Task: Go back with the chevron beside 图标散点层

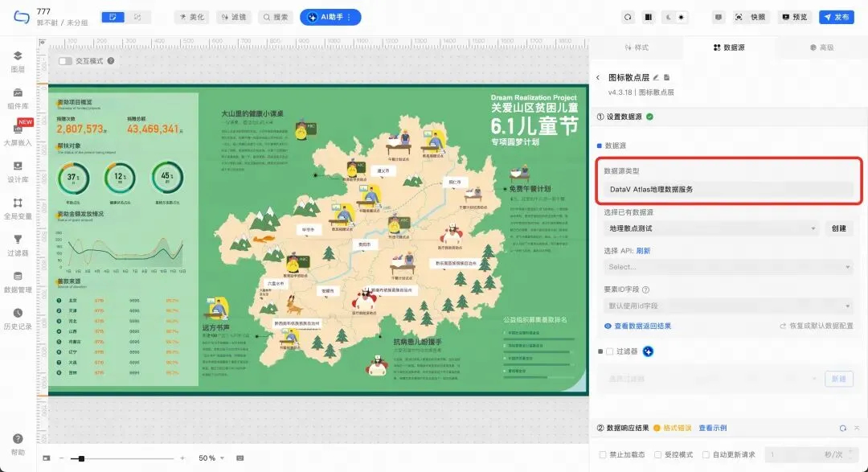Action: click(x=598, y=77)
